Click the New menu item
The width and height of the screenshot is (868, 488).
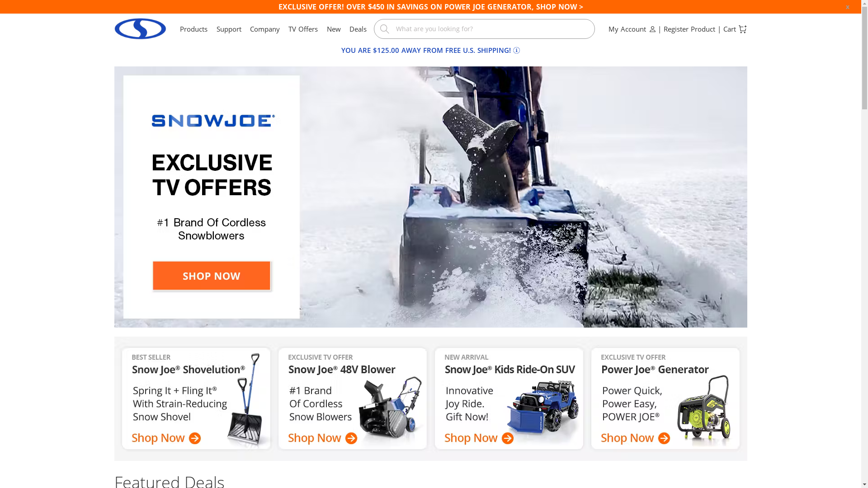click(334, 29)
